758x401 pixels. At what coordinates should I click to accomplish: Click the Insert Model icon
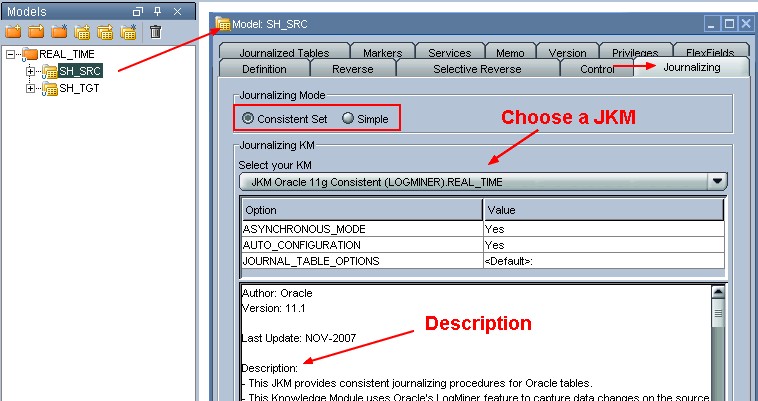click(83, 32)
